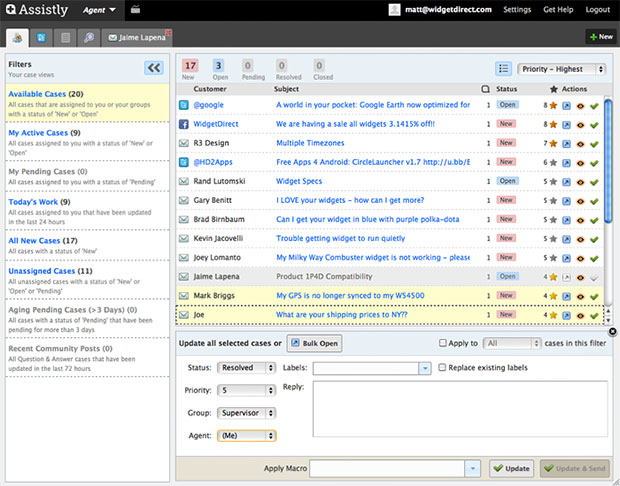Toggle the eye icon on the Mark Briggs row

tap(580, 297)
